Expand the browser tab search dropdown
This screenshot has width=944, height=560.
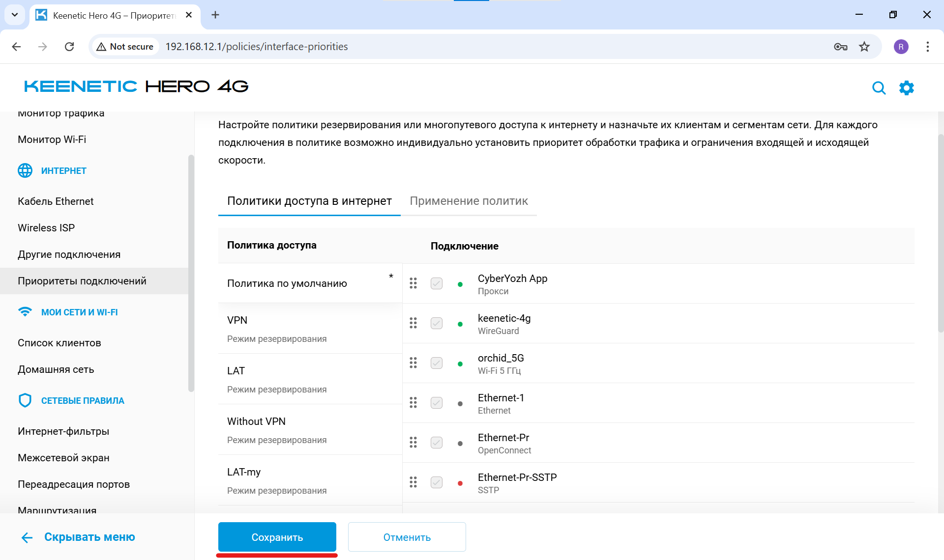coord(14,15)
